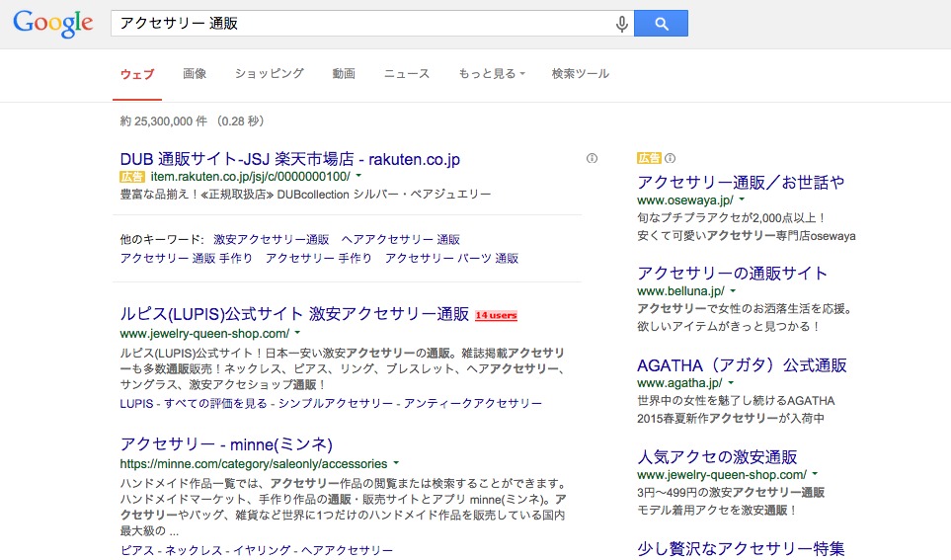This screenshot has width=951, height=560.
Task: Open 検索ツール options
Action: (x=581, y=74)
